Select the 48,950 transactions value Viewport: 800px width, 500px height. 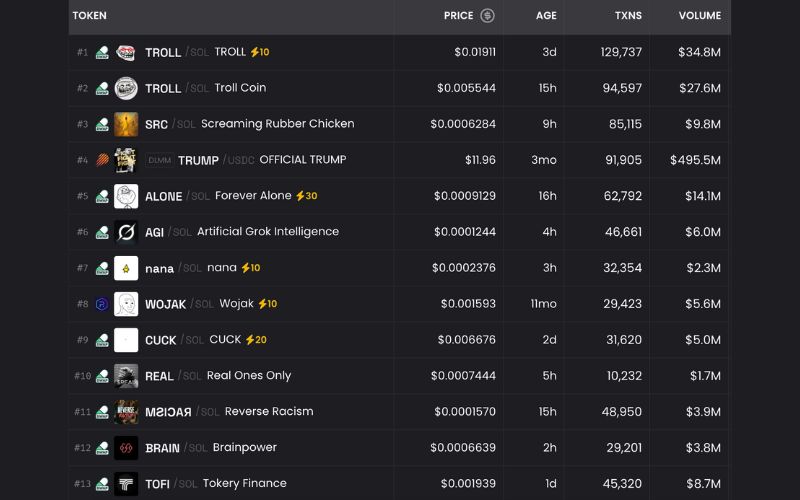(621, 412)
